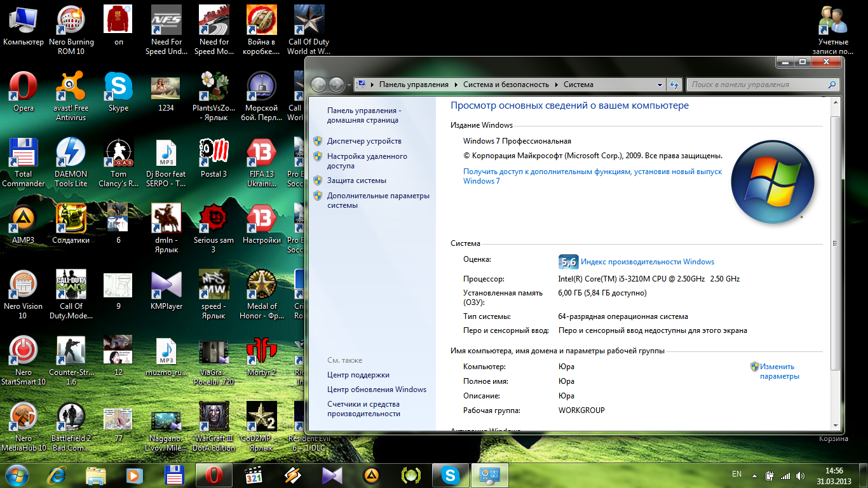The width and height of the screenshot is (868, 488).
Task: Click the Индекс производительности Windows link
Action: [x=648, y=262]
